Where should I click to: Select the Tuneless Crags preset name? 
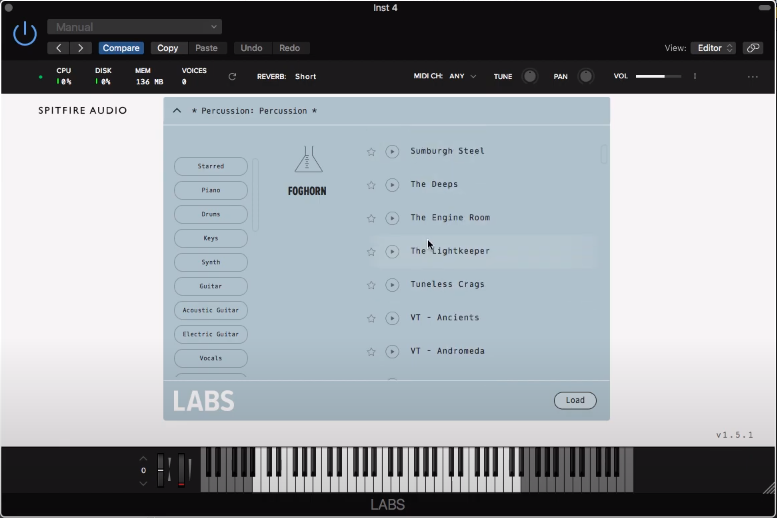coord(447,284)
